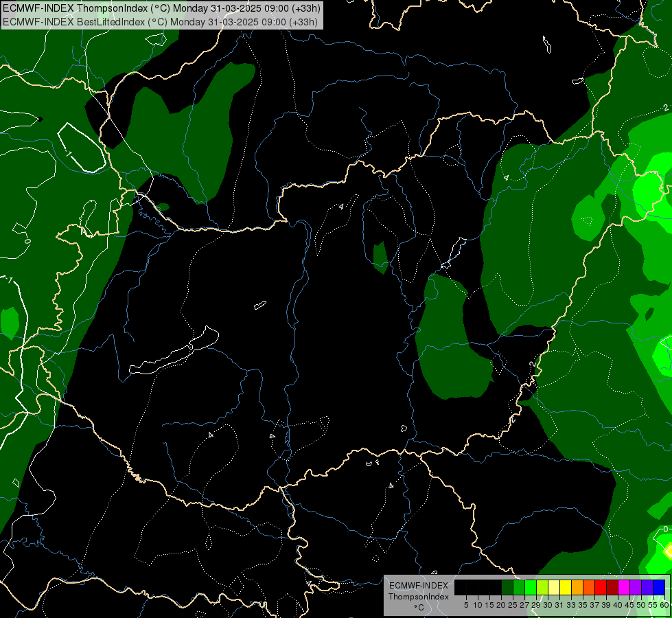Image resolution: width=672 pixels, height=618 pixels.
Task: Select the magenta 40–45 legend swatch
Action: point(625,587)
